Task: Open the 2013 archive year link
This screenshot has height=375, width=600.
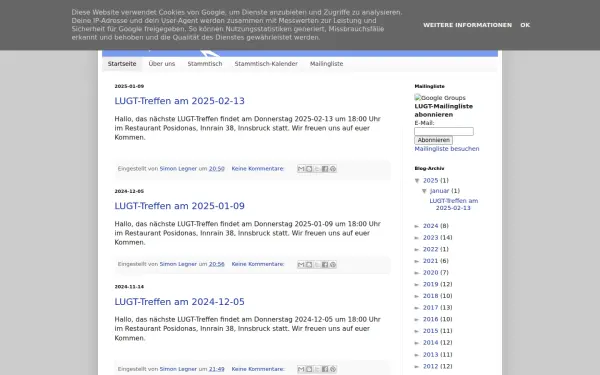Action: (430, 355)
